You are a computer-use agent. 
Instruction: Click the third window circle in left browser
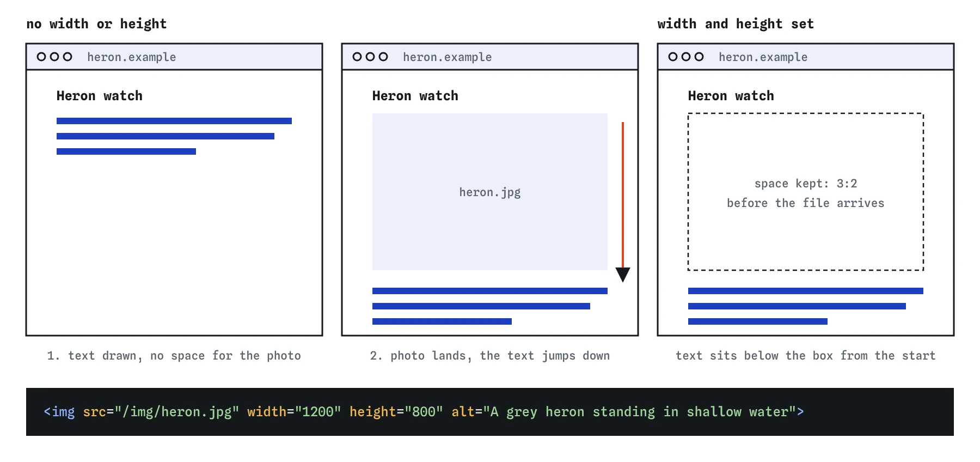[x=68, y=57]
